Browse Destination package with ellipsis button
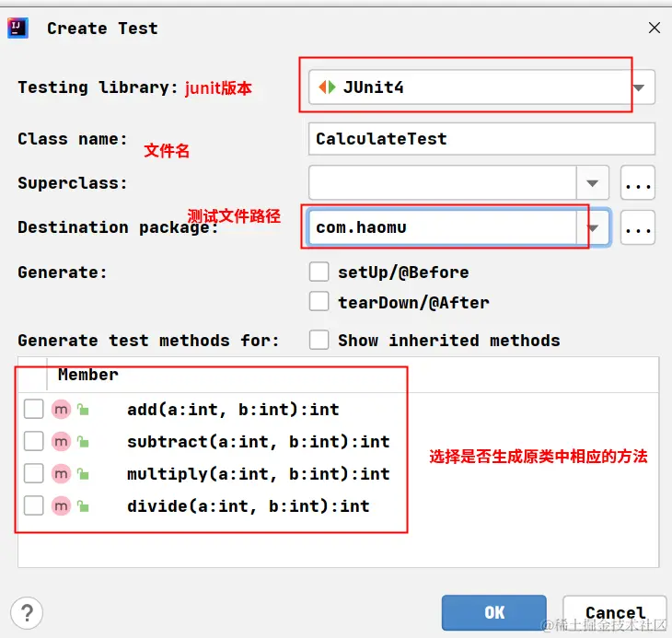The height and width of the screenshot is (638, 672). (x=638, y=228)
